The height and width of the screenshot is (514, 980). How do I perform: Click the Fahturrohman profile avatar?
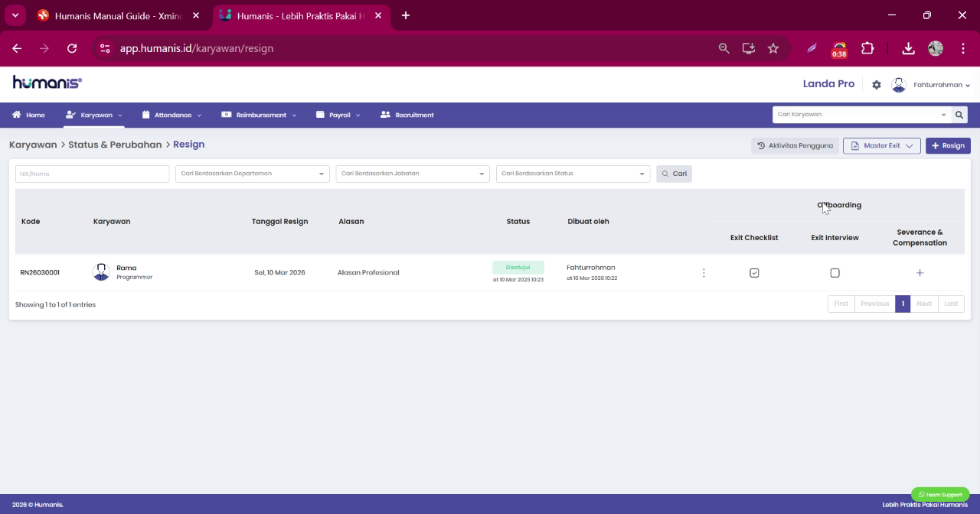click(x=899, y=85)
